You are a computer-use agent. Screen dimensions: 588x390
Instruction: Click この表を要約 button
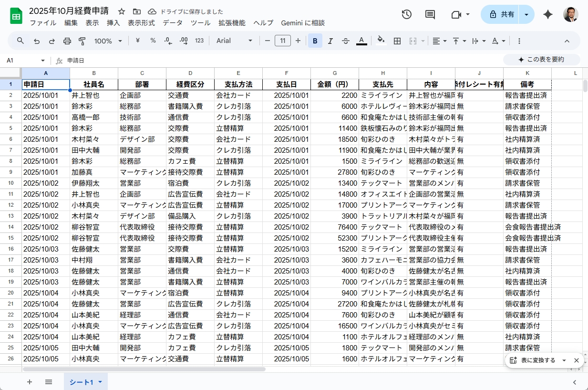[x=542, y=60]
